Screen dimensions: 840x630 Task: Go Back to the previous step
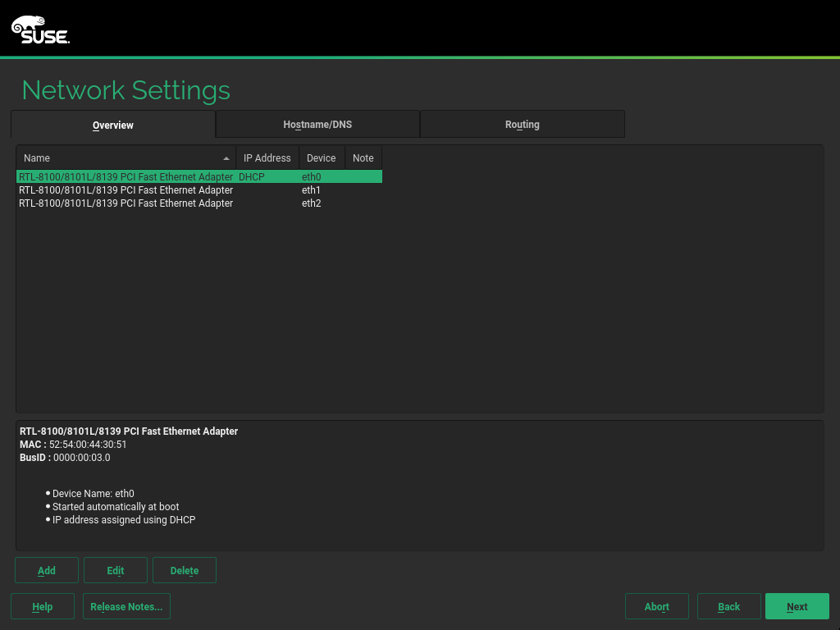[x=728, y=607]
